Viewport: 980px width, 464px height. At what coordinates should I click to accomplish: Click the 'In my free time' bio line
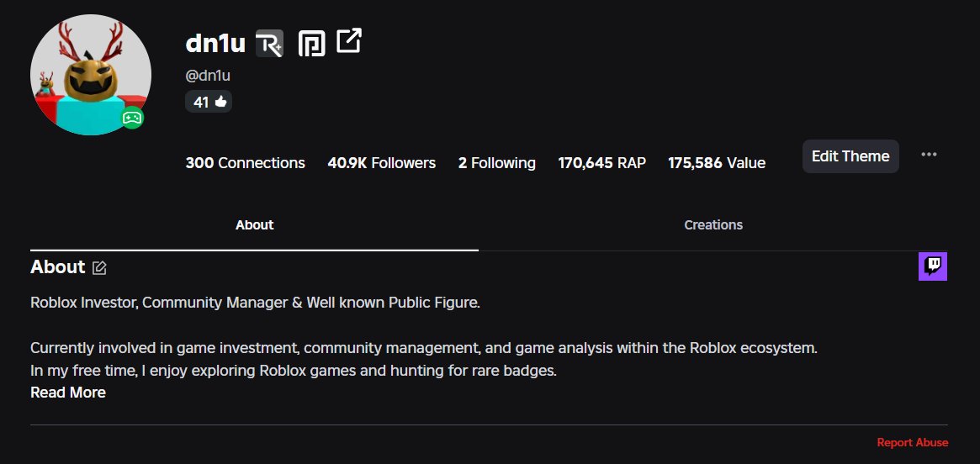[x=294, y=371]
